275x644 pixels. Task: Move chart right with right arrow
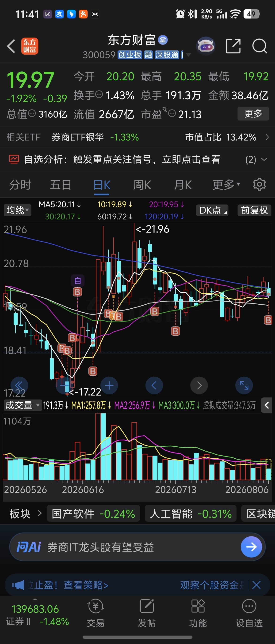click(x=199, y=385)
